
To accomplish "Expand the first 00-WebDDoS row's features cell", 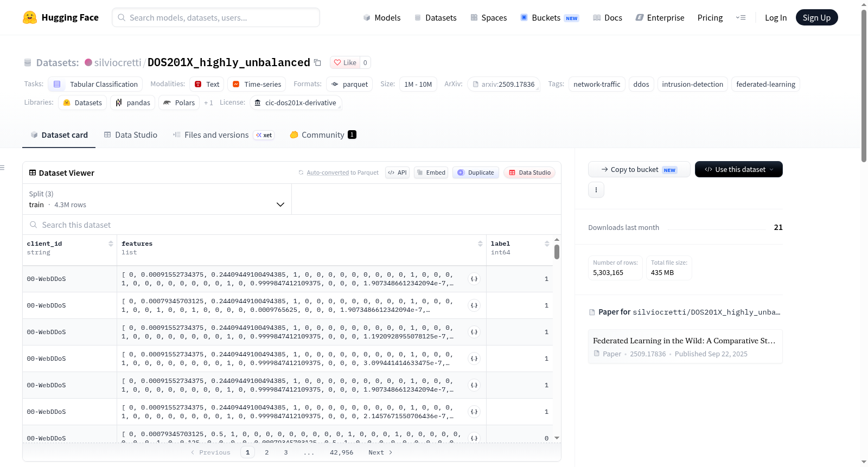I will [x=474, y=279].
